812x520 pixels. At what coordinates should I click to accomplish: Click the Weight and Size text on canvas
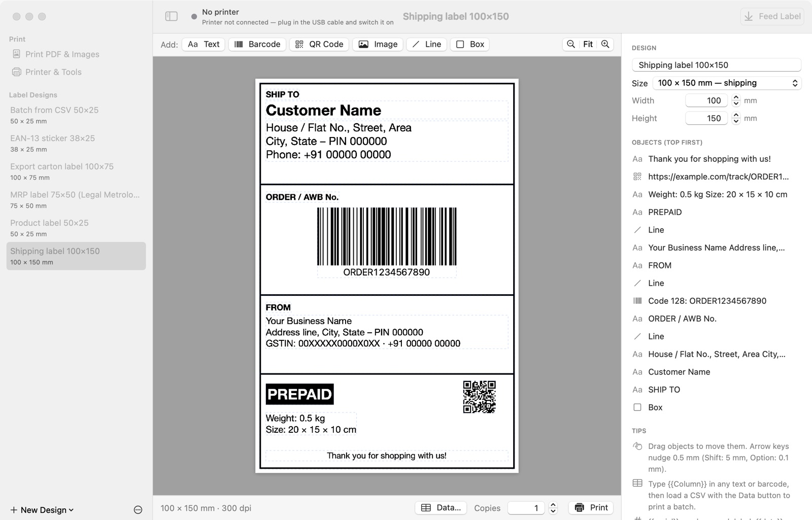tap(311, 424)
